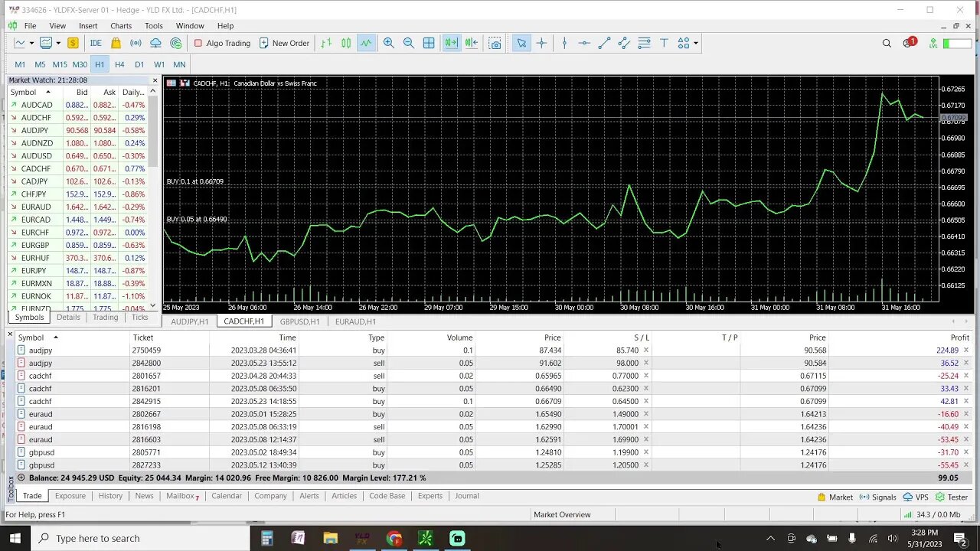
Task: Open the shapes objects dropdown arrow
Action: (x=695, y=43)
